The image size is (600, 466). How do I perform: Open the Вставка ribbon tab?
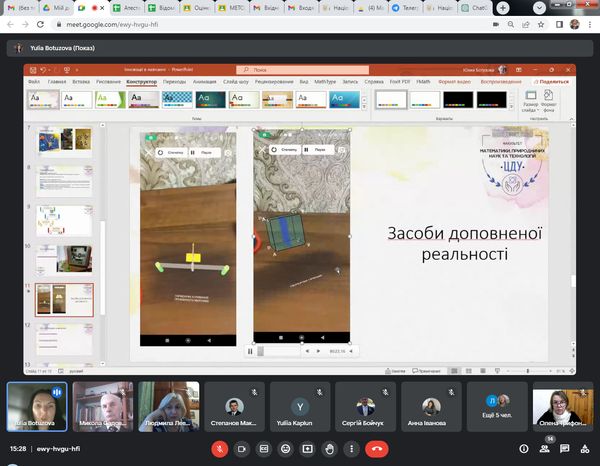[x=82, y=81]
